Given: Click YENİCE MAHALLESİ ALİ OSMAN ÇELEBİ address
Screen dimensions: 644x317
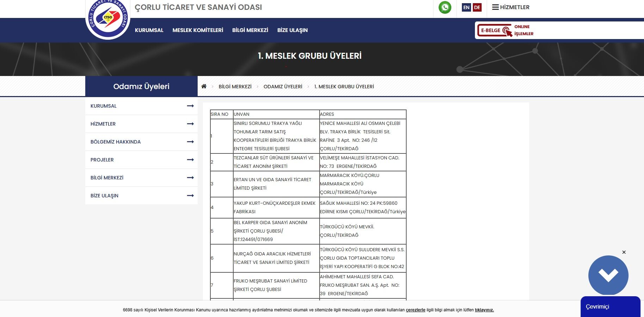Looking at the screenshot, I should [x=363, y=136].
